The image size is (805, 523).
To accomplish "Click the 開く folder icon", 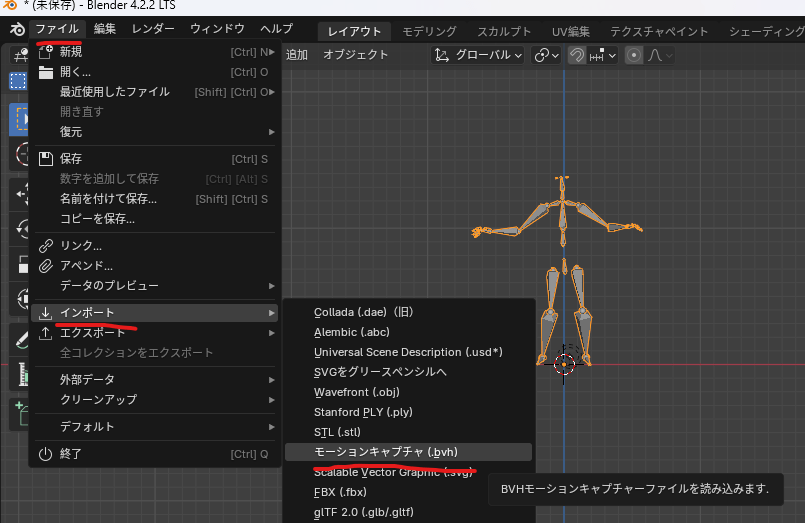I will (x=46, y=72).
